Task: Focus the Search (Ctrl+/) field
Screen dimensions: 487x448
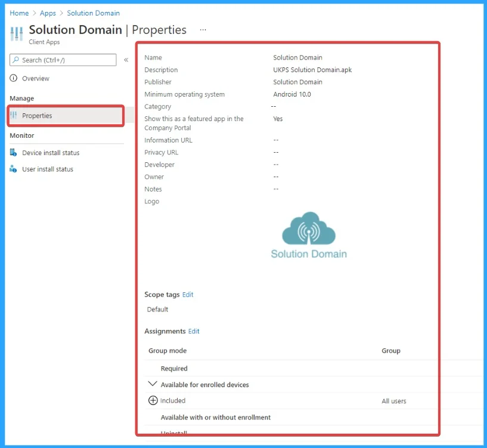Action: (63, 60)
